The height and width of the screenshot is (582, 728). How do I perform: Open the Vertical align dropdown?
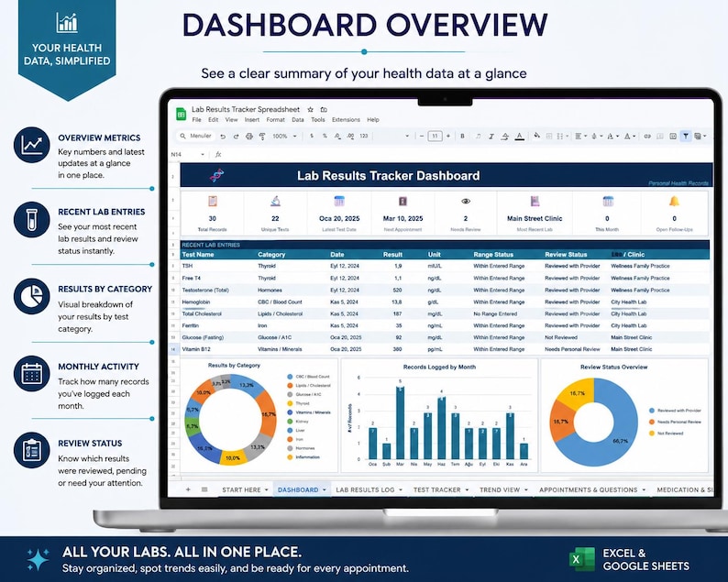(597, 136)
